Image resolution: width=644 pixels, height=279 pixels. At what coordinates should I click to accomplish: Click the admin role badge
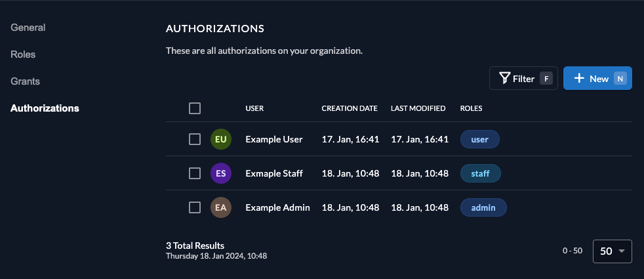pos(483,207)
